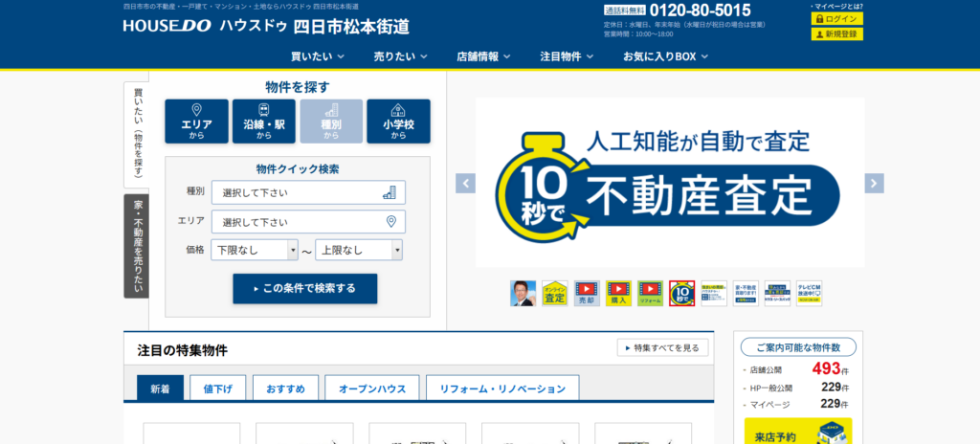Open the 下限なし minimum price dropdown
Screen dimensions: 980x444
click(255, 250)
